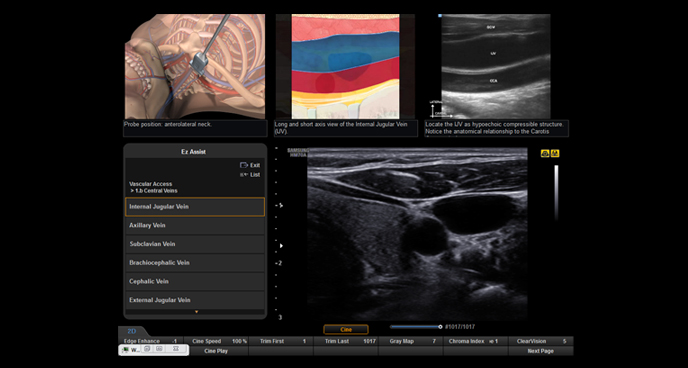Screen dimensions: 688x368
Task: Adjust the cine frame position slider handle
Action: (x=440, y=327)
